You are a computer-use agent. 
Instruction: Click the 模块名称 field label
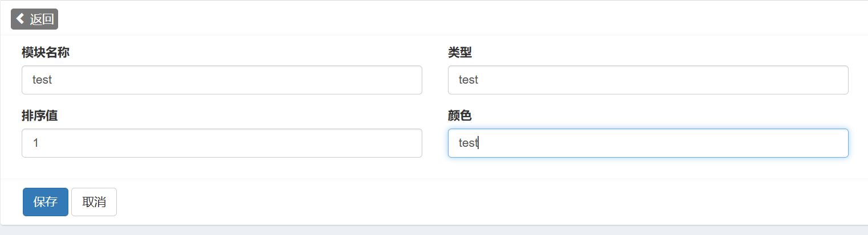46,52
